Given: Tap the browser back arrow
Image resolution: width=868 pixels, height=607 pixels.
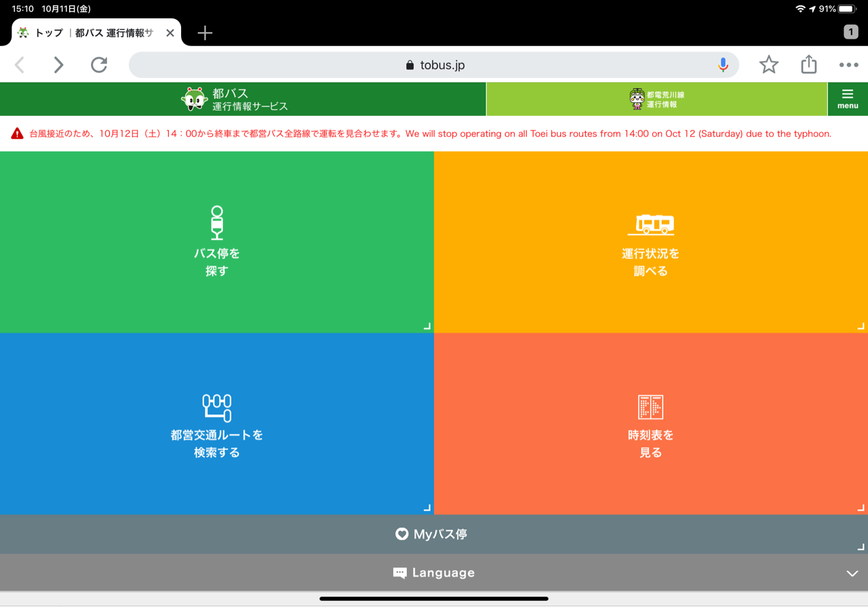Looking at the screenshot, I should click(x=20, y=64).
